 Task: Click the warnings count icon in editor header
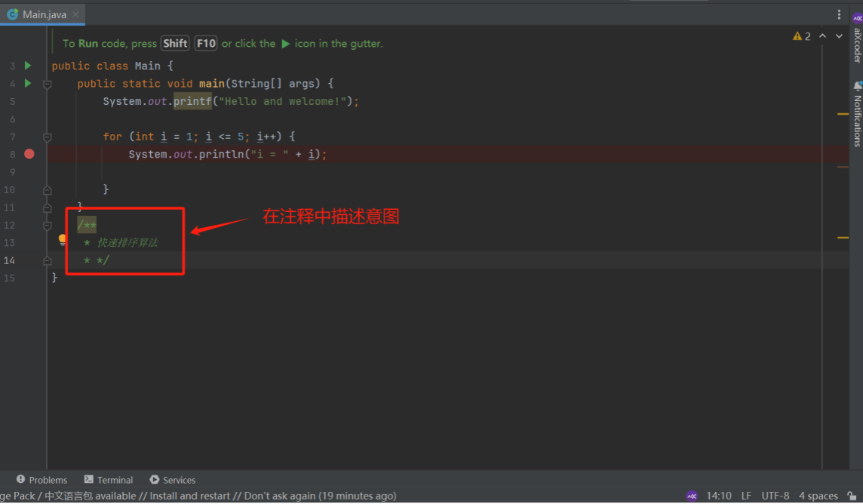coord(800,35)
